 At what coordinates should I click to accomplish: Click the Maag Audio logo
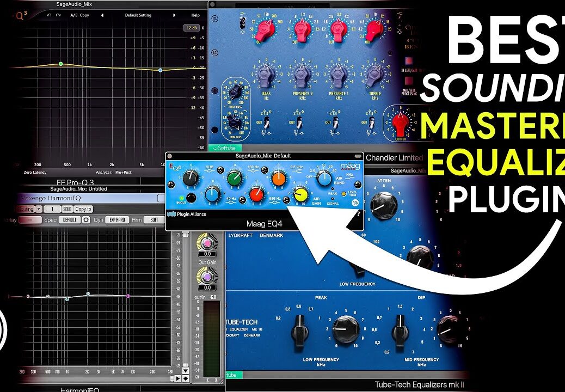click(350, 167)
